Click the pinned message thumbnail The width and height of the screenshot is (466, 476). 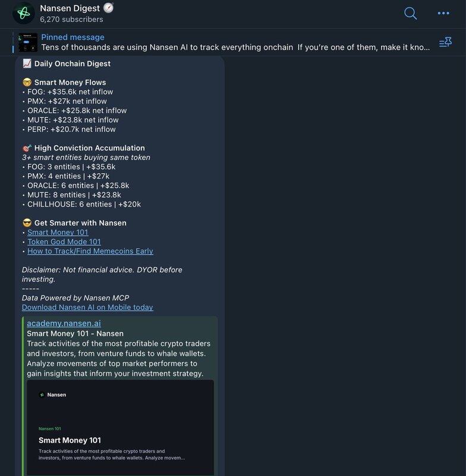click(x=28, y=42)
